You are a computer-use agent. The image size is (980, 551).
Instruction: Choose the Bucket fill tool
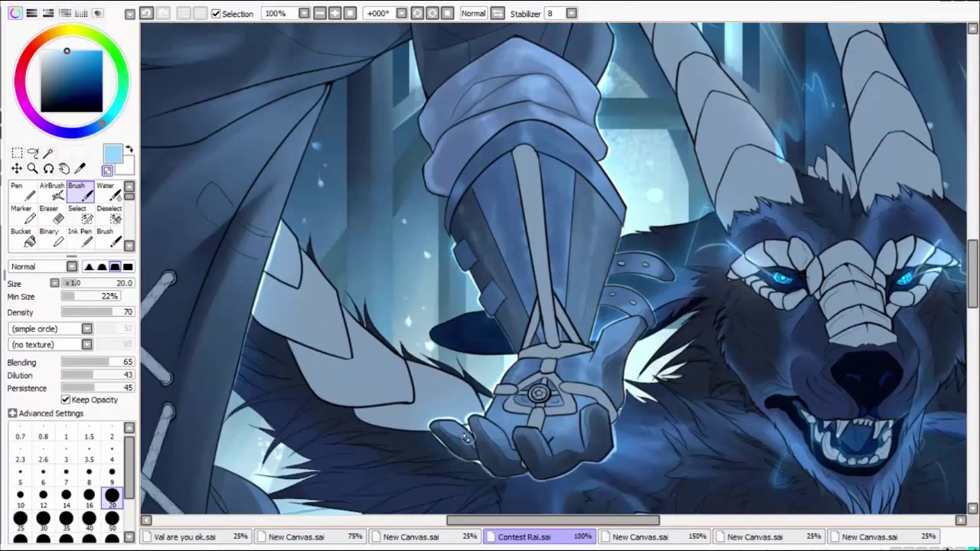pos(22,237)
